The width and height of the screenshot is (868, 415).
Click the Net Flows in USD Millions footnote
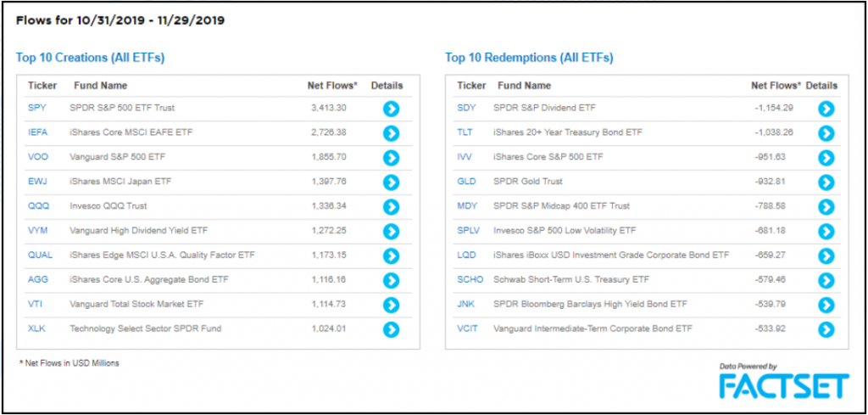click(x=70, y=363)
